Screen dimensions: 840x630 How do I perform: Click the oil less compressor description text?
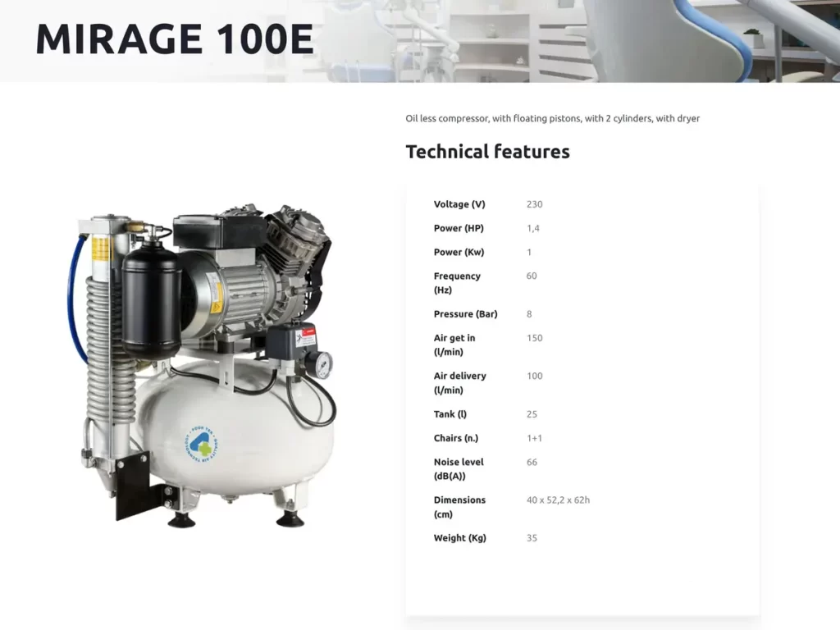552,118
